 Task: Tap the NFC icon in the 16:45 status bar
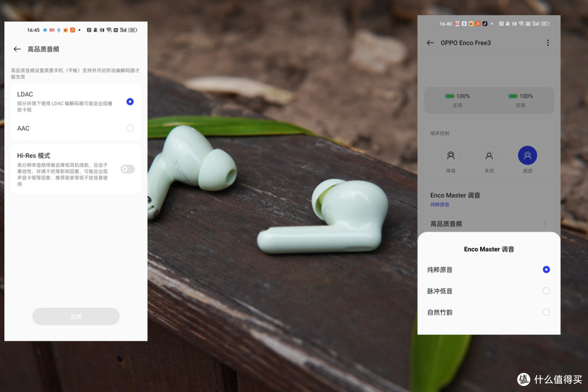coord(89,30)
